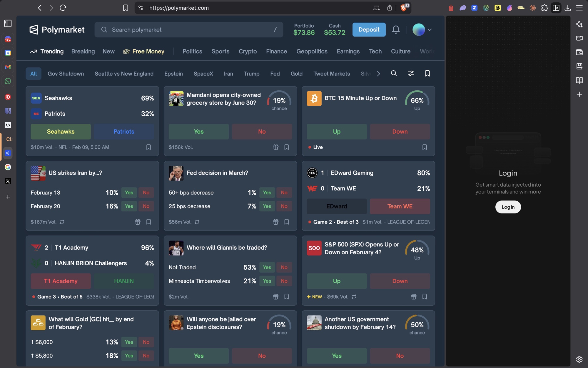Viewport: 588px width, 368px height.
Task: Show bookmarked markets via filter-row bookmark icon
Action: [427, 74]
